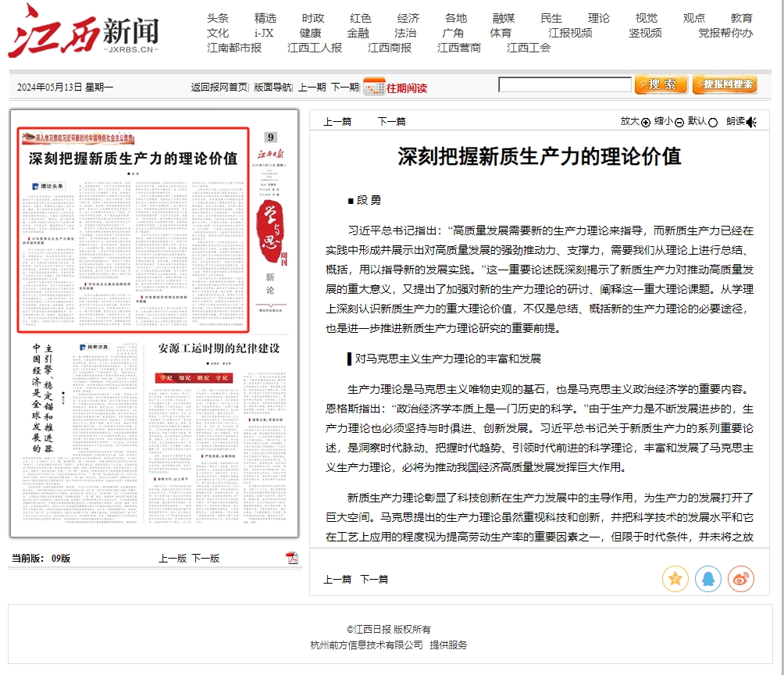This screenshot has height=675, width=784.
Task: Click the read-aloud speaker icon
Action: pos(751,122)
